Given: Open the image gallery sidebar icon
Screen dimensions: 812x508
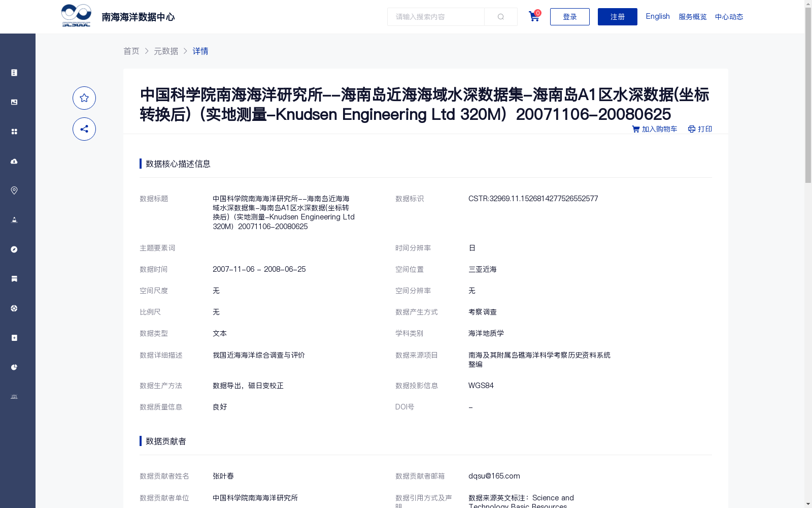Looking at the screenshot, I should (x=14, y=102).
